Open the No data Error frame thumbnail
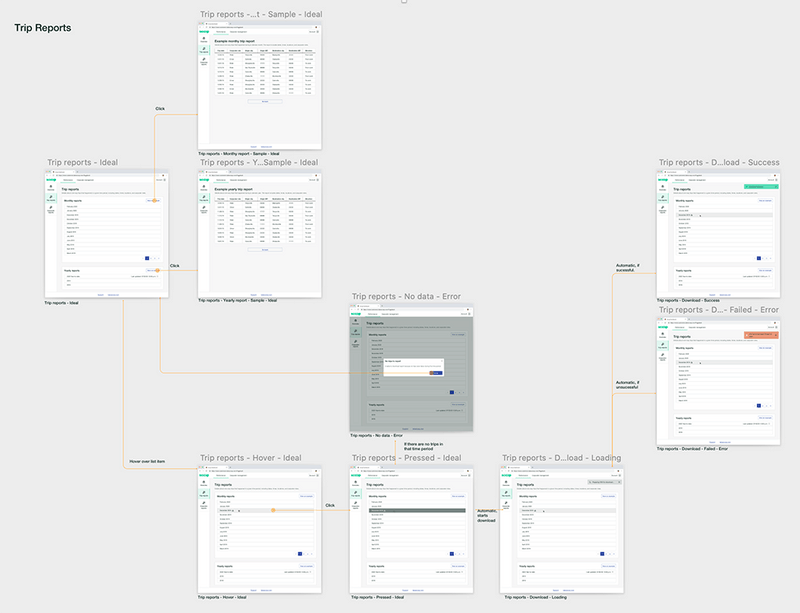The height and width of the screenshot is (613, 800). pos(411,368)
